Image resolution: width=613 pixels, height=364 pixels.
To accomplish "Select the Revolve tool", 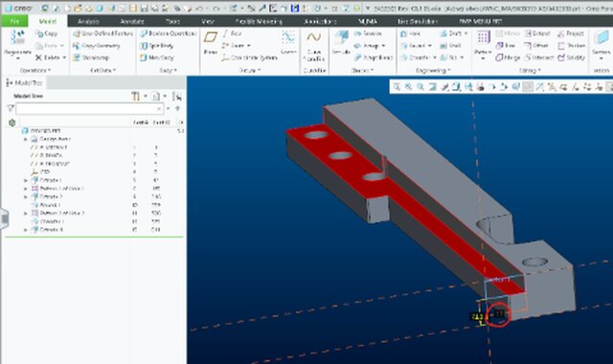I will (x=368, y=34).
